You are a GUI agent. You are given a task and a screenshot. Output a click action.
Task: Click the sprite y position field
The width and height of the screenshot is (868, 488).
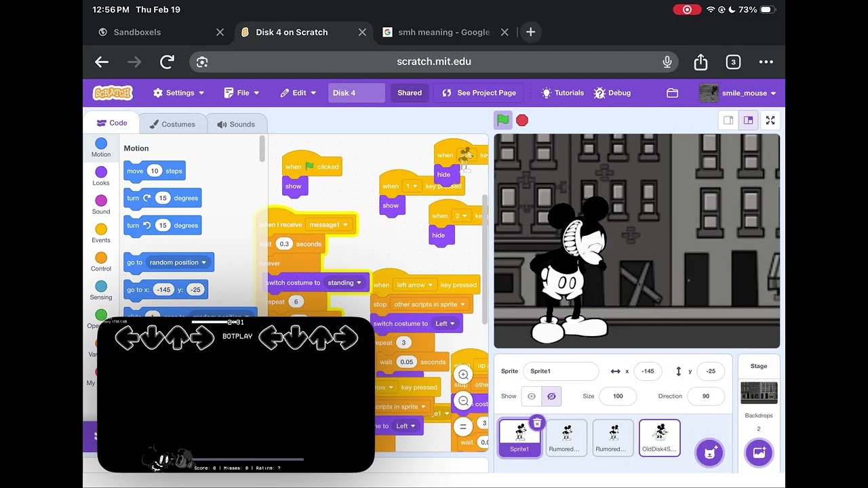point(711,371)
